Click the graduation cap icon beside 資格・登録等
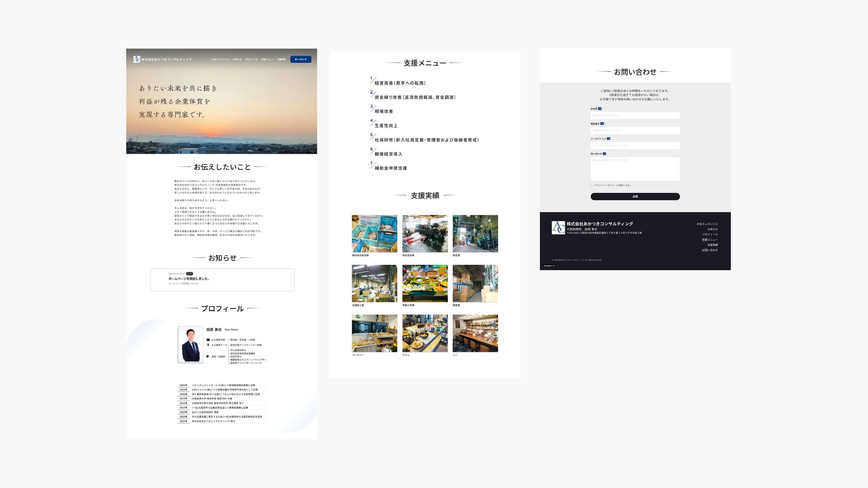Screen dimensions: 868x488 click(207, 356)
